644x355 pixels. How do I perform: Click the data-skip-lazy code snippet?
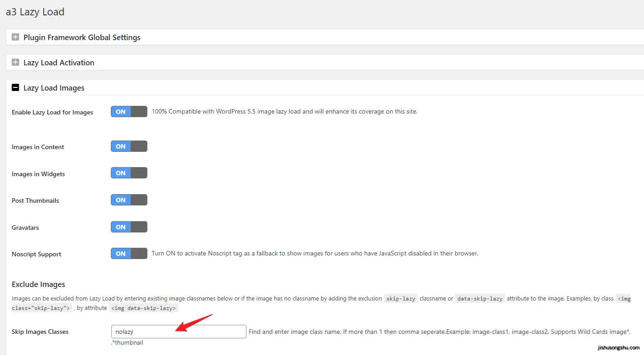(480, 299)
